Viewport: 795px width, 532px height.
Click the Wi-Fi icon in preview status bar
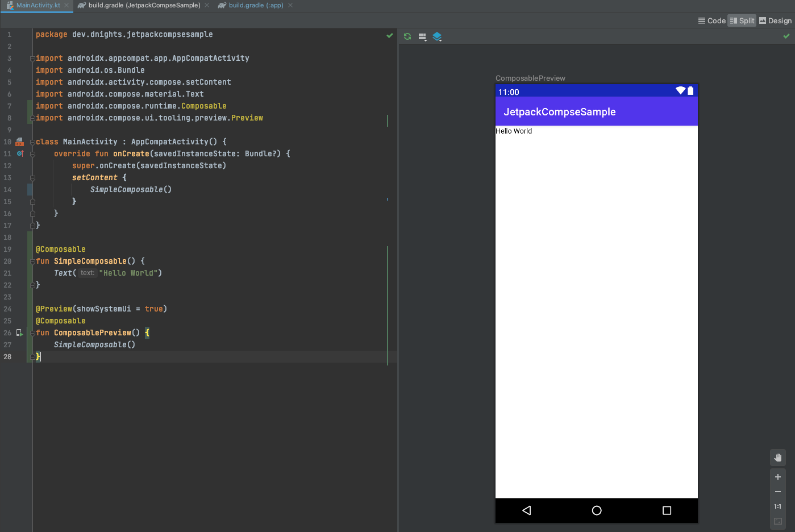coord(681,90)
